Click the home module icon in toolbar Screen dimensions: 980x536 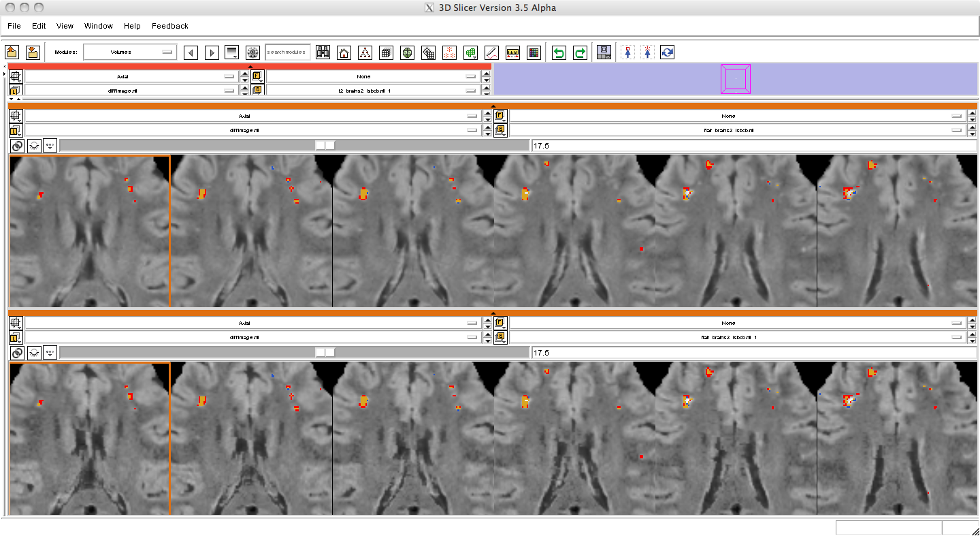tap(344, 52)
